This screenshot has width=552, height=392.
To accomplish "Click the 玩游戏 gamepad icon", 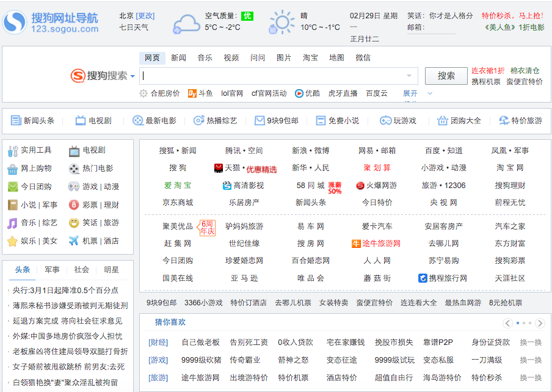I will (385, 120).
